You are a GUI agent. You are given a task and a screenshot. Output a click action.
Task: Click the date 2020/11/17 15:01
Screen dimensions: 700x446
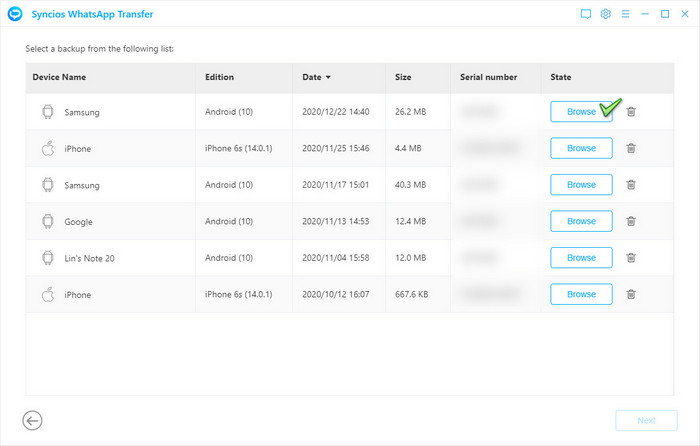(x=336, y=185)
